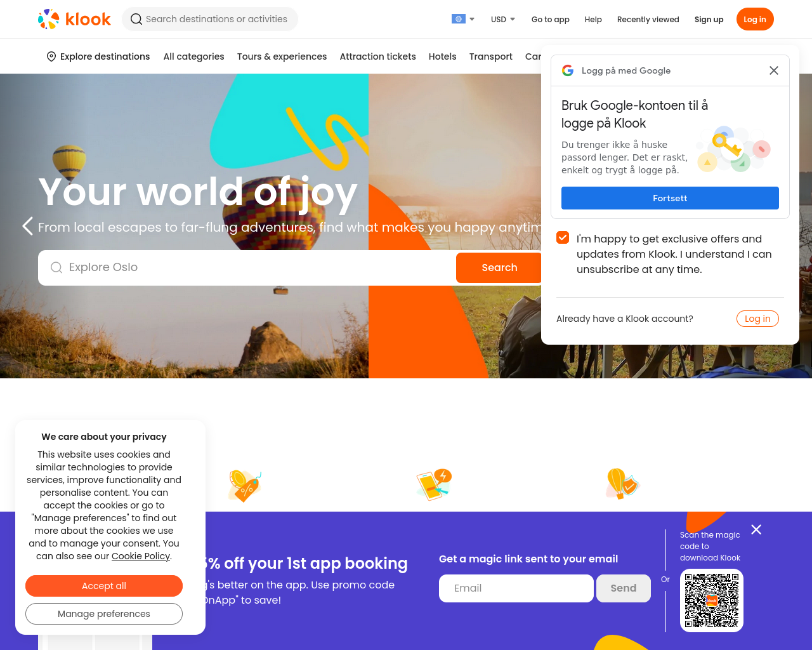Open the All categories menu
This screenshot has height=650, width=812.
[x=193, y=56]
